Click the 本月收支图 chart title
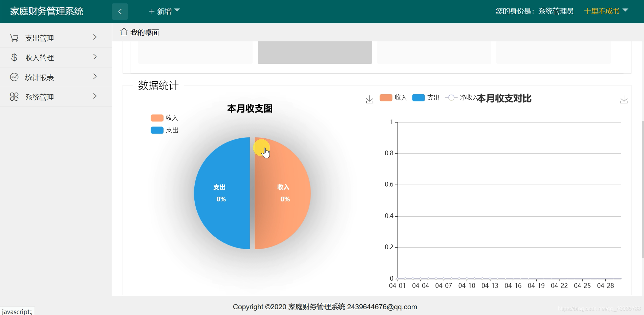 pyautogui.click(x=250, y=109)
